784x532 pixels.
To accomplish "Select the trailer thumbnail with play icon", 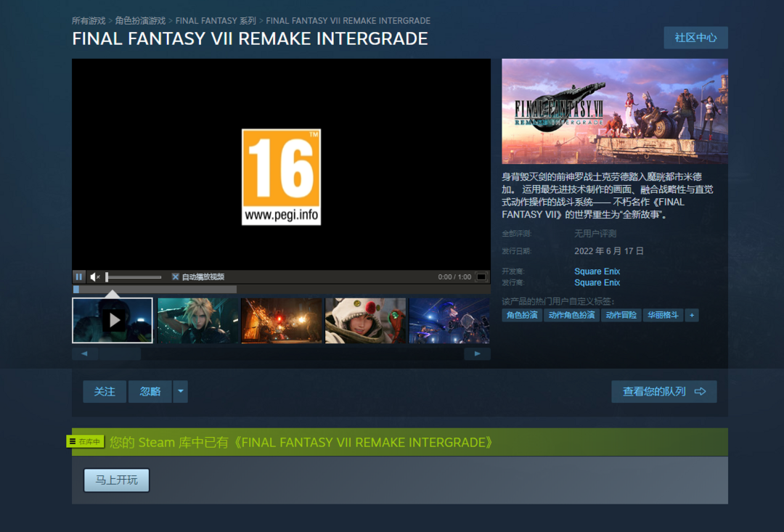I will [113, 321].
